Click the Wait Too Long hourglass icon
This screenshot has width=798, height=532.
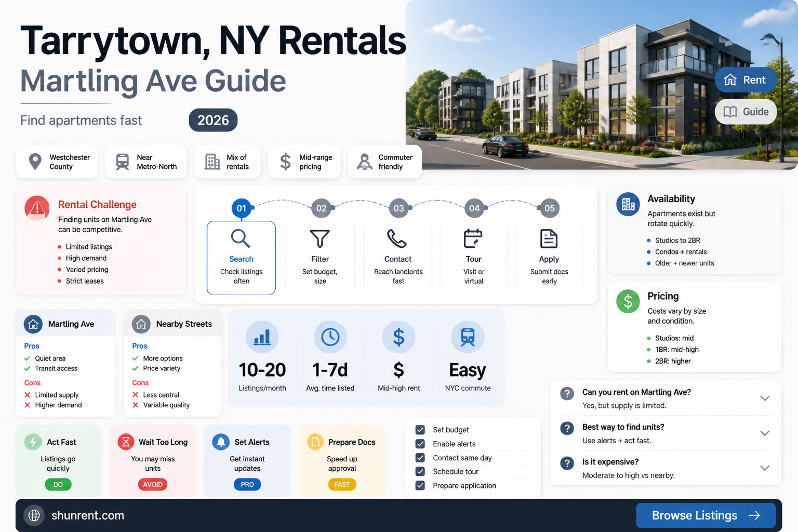click(126, 442)
